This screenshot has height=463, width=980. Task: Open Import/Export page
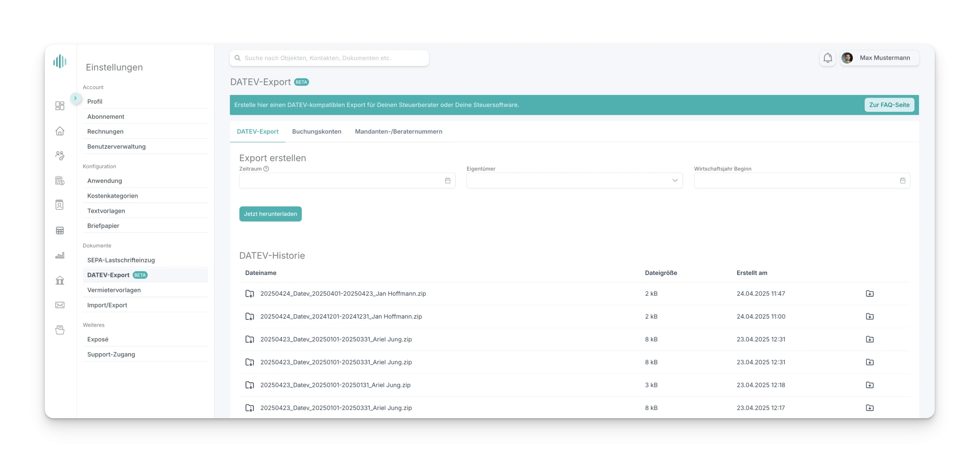145,305
